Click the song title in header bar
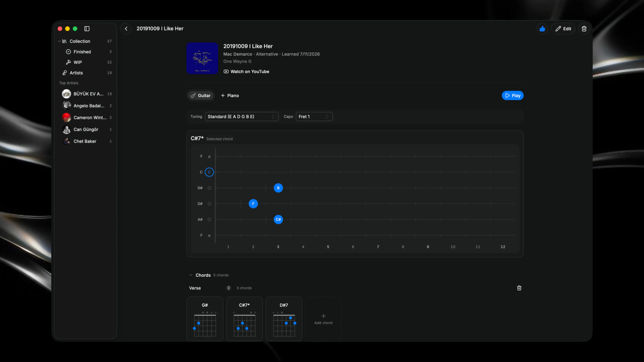Viewport: 644px width, 362px height. point(160,29)
